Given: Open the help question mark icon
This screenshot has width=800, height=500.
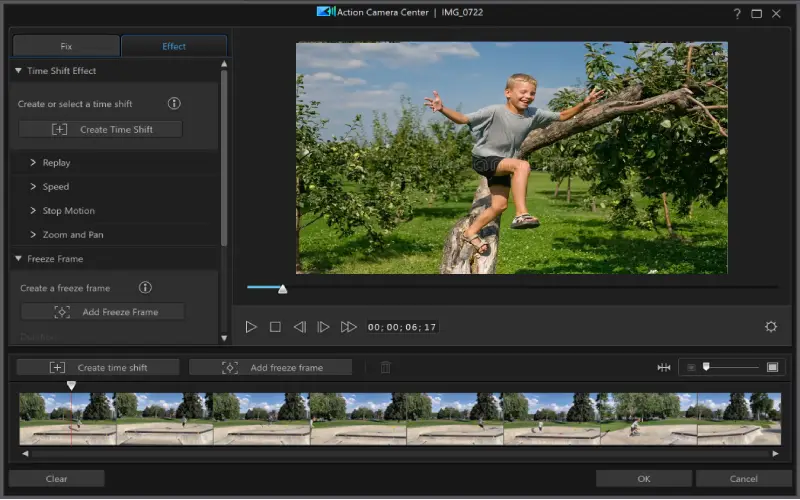Looking at the screenshot, I should click(737, 13).
